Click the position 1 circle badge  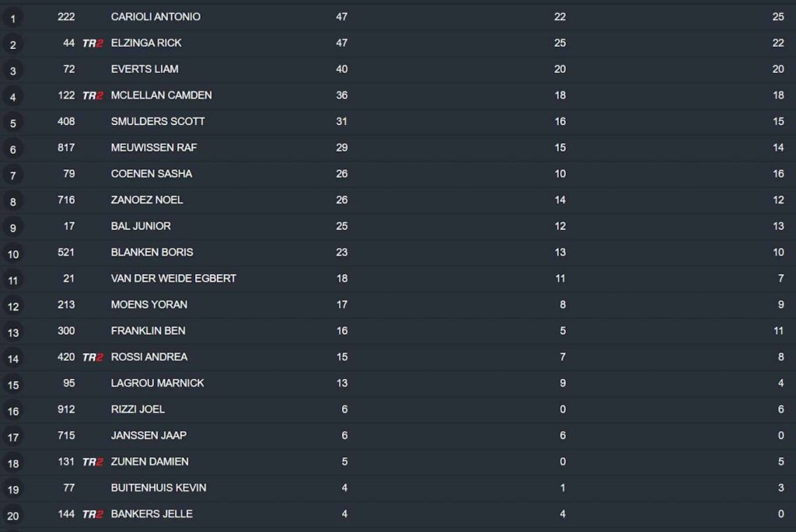pyautogui.click(x=12, y=18)
